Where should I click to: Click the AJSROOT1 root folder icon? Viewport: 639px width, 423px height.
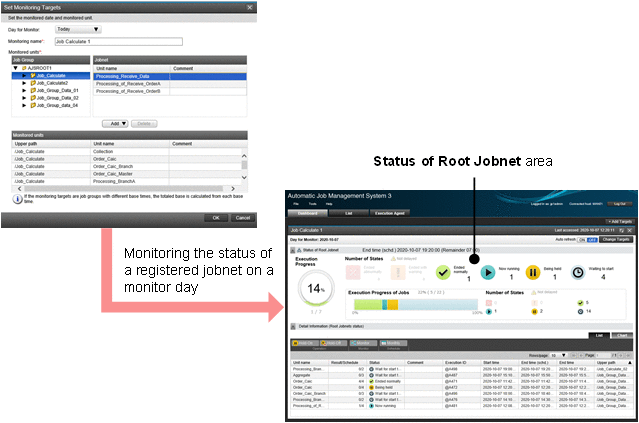[24, 68]
